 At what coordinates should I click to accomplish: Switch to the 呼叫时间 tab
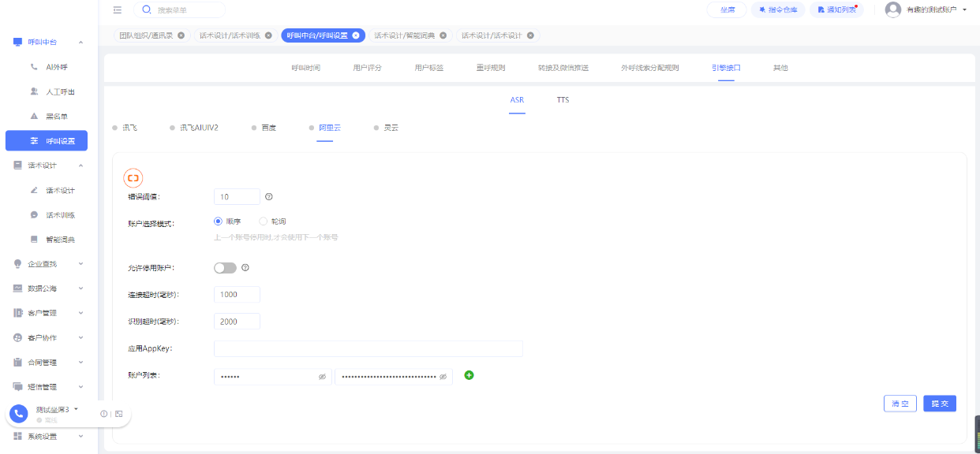tap(306, 68)
